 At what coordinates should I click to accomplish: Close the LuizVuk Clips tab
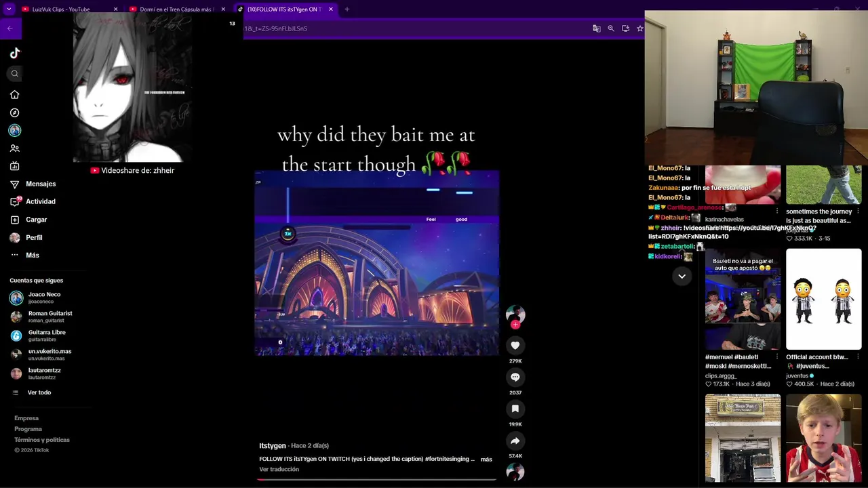tap(115, 9)
